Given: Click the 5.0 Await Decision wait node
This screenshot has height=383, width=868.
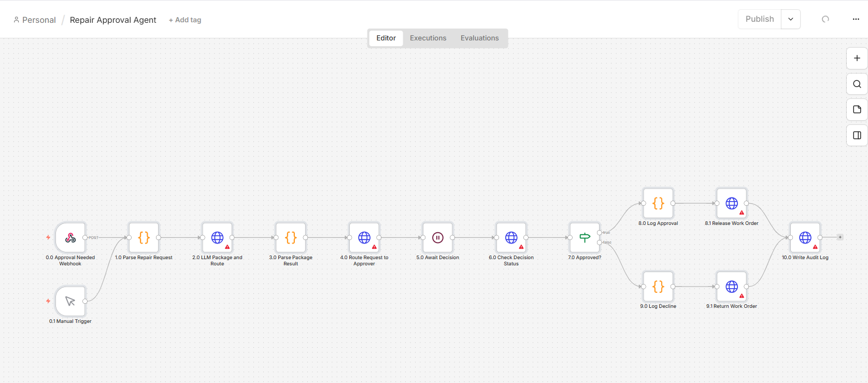Looking at the screenshot, I should pos(438,238).
